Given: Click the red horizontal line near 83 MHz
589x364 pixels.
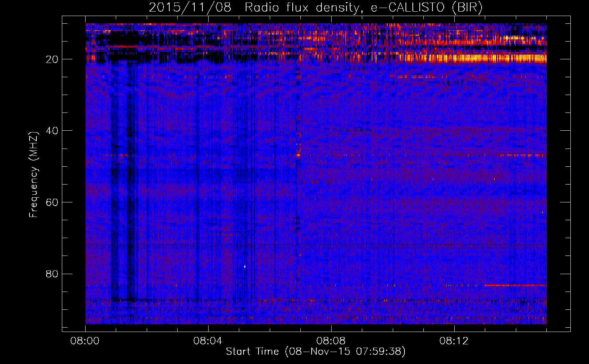Looking at the screenshot, I should point(515,285).
